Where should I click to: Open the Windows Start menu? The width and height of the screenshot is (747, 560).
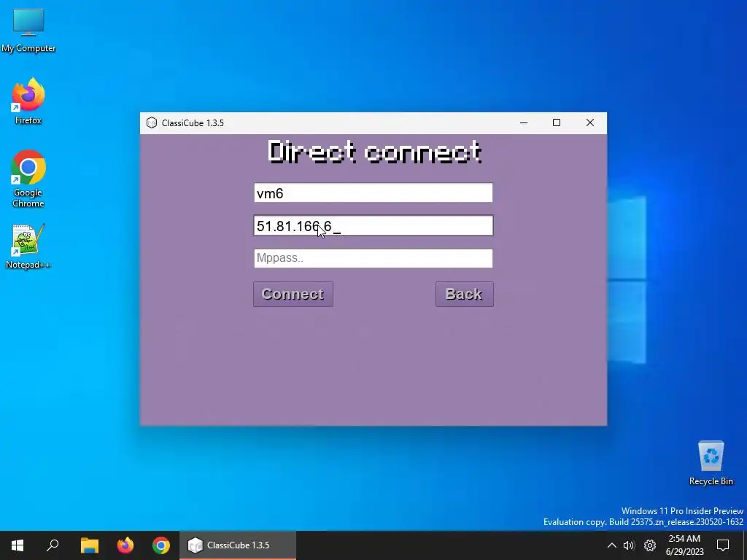18,545
